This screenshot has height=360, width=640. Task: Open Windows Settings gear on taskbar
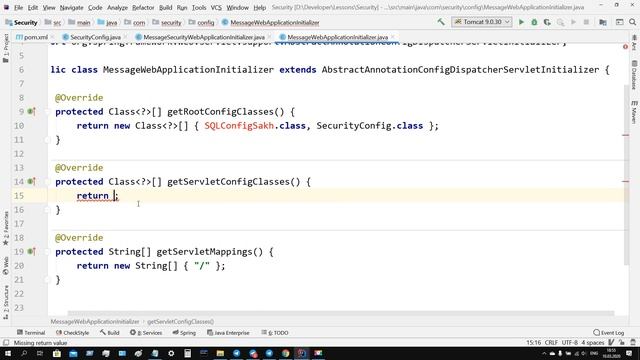(171, 353)
